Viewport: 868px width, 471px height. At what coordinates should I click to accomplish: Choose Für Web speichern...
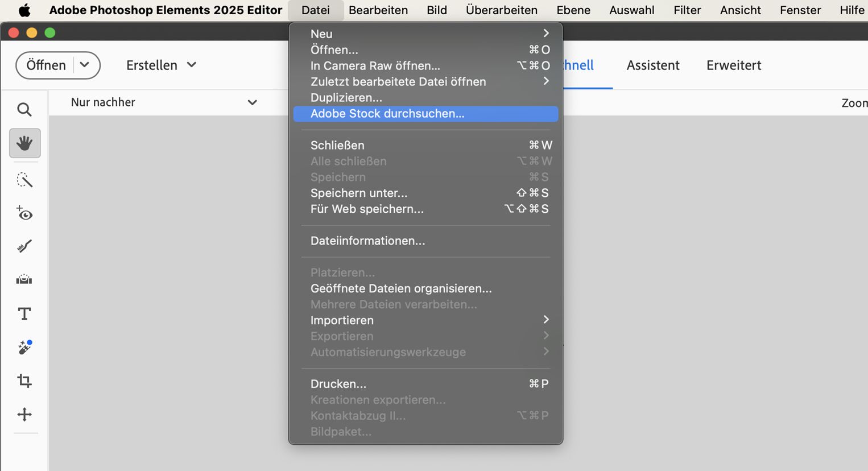[x=425, y=209]
